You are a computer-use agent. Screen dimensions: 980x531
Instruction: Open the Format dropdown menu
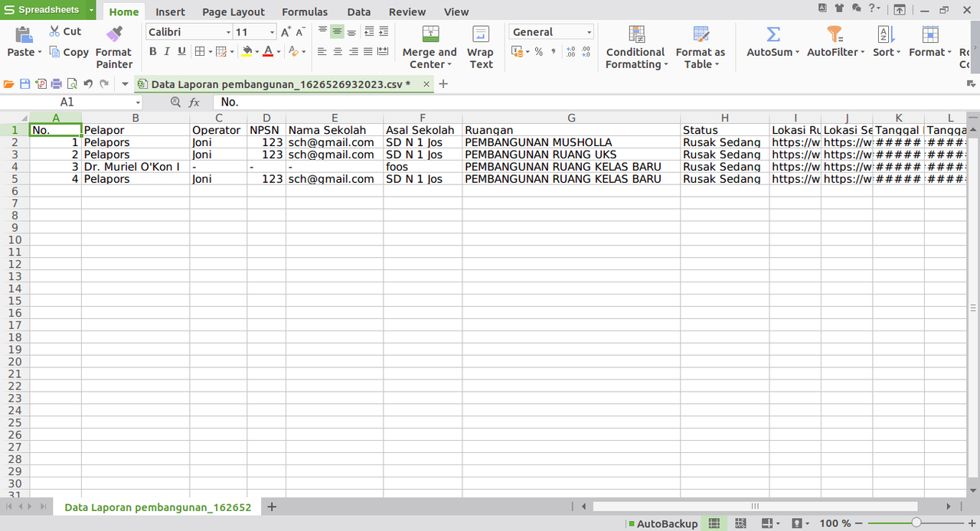[930, 42]
